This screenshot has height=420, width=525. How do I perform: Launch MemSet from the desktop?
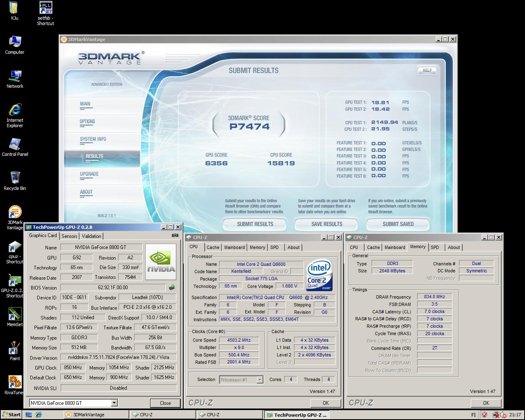coord(15,317)
